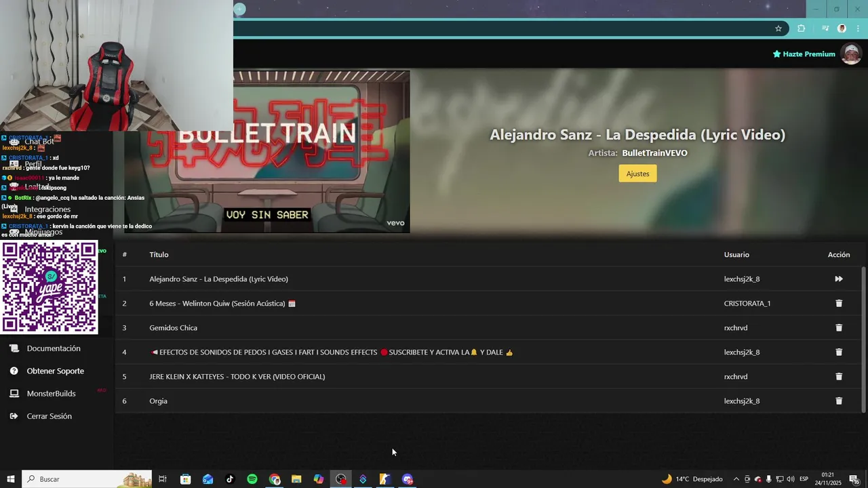Open MonsterBuilds in the sidebar
Image resolution: width=868 pixels, height=488 pixels.
tap(51, 394)
